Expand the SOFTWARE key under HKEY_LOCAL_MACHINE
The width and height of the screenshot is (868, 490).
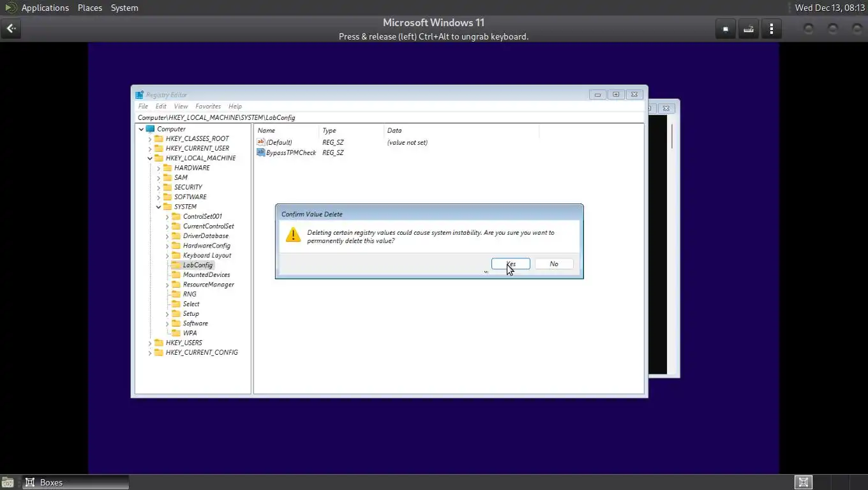pos(158,197)
